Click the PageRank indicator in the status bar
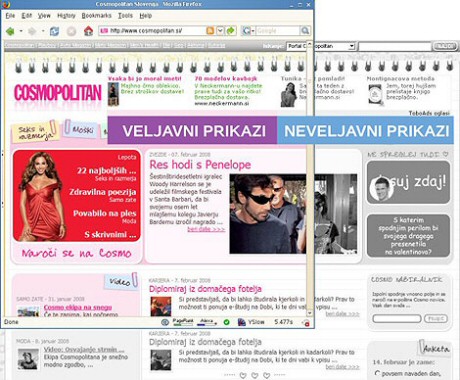 [x=183, y=322]
